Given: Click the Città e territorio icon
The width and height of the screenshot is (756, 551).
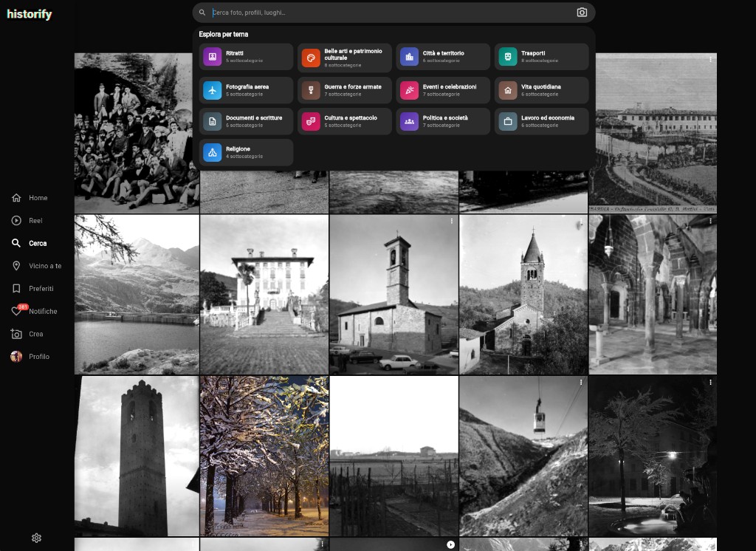Looking at the screenshot, I should (409, 56).
